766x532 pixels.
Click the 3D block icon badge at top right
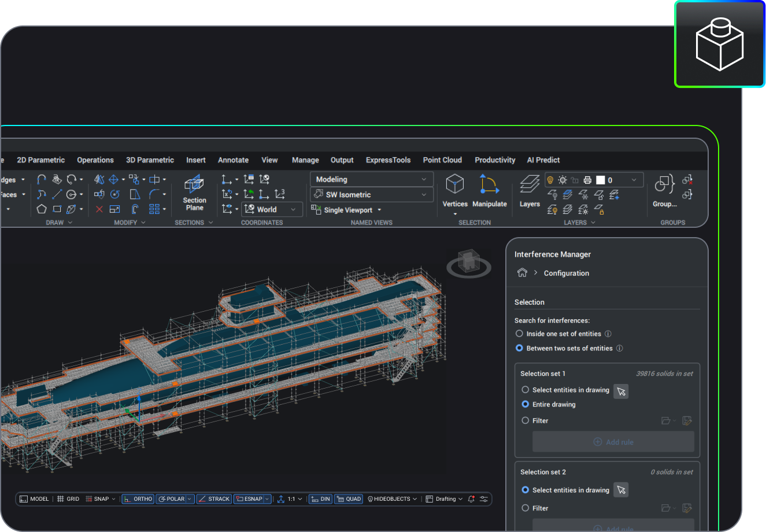[x=720, y=44]
